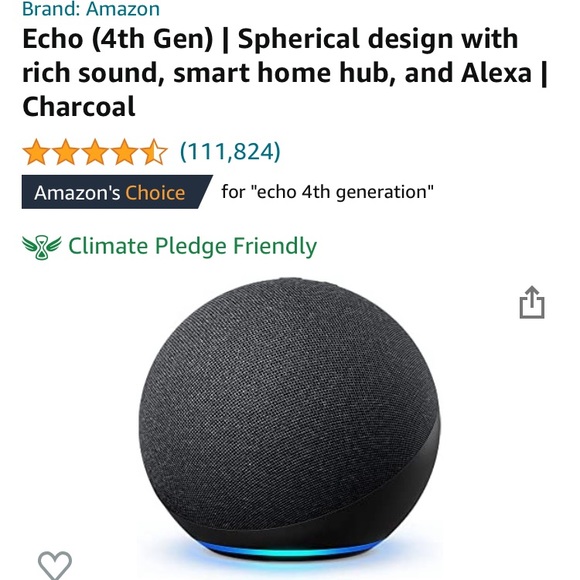This screenshot has width=580, height=580.
Task: Click the third orange rating star
Action: (95, 152)
